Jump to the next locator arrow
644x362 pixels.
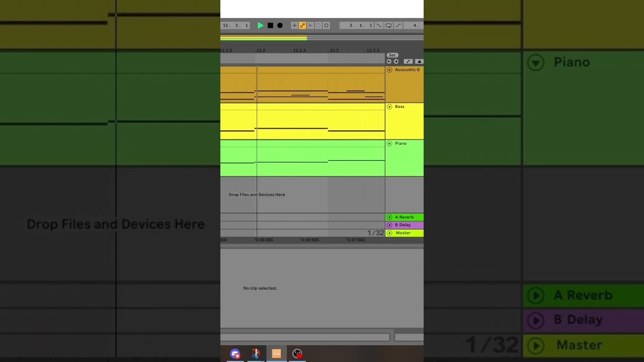point(396,61)
